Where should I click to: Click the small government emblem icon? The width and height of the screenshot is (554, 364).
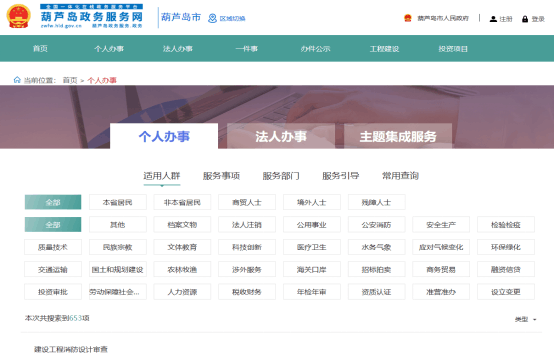tap(408, 18)
